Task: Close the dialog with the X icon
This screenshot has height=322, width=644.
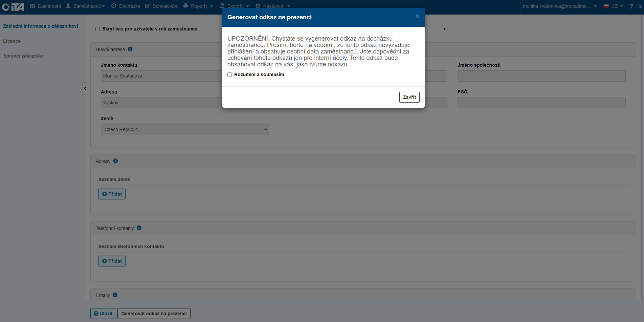Action: pyautogui.click(x=417, y=17)
